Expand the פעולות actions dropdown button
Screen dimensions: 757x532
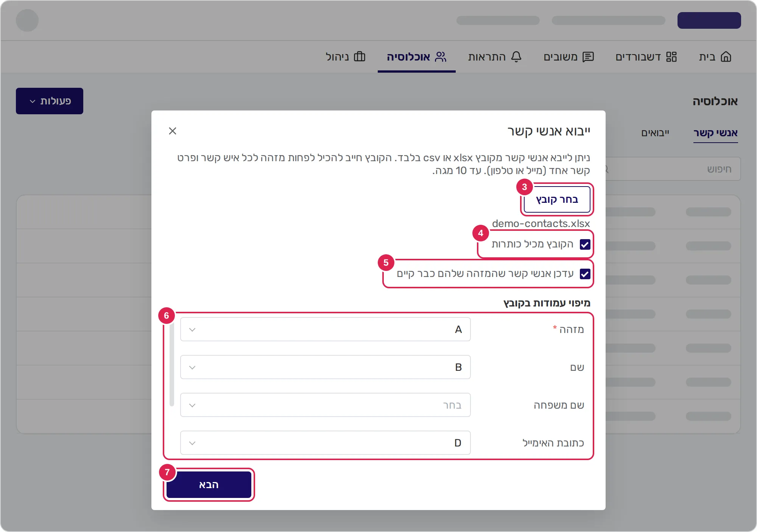click(50, 101)
